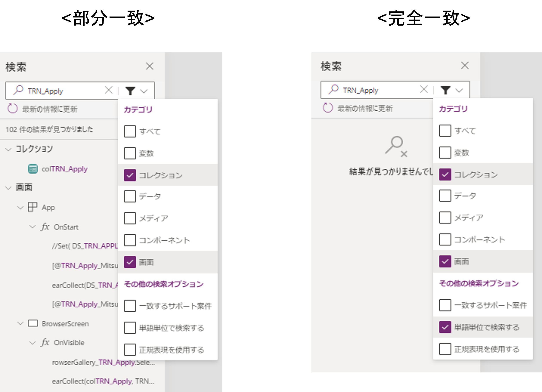Close the left 検索 search panel
542x392 pixels.
tap(150, 66)
